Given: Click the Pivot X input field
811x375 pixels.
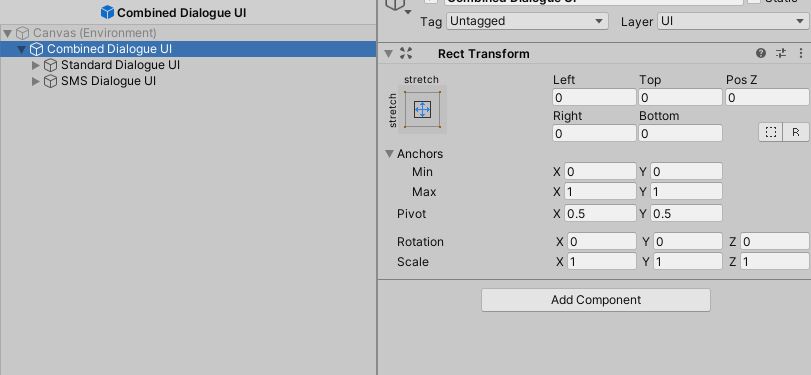Looking at the screenshot, I should point(600,214).
